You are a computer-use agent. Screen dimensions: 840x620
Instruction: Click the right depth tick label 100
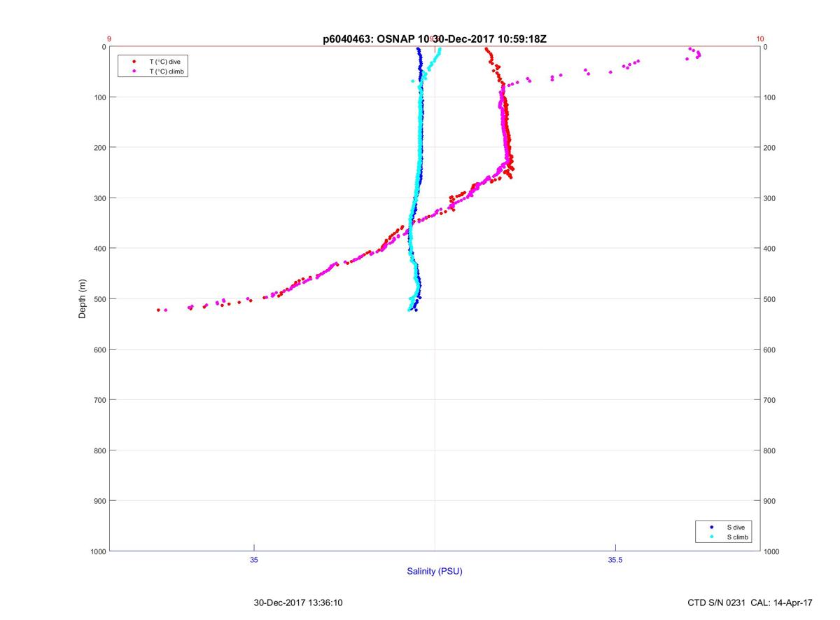click(x=771, y=97)
